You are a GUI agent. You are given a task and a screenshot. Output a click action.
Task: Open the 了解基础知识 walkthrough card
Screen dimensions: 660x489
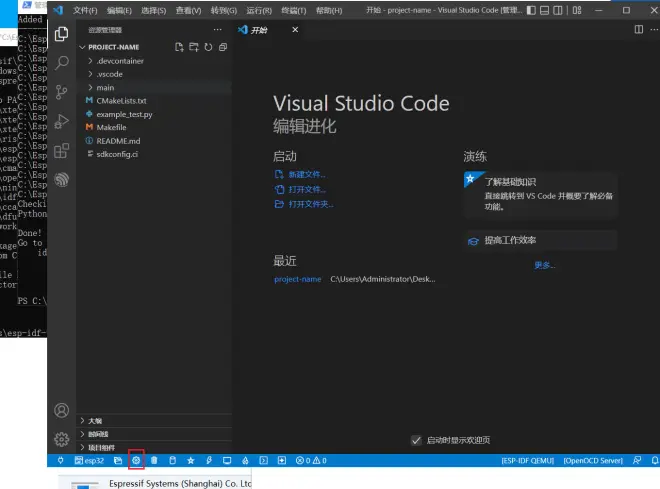click(540, 194)
